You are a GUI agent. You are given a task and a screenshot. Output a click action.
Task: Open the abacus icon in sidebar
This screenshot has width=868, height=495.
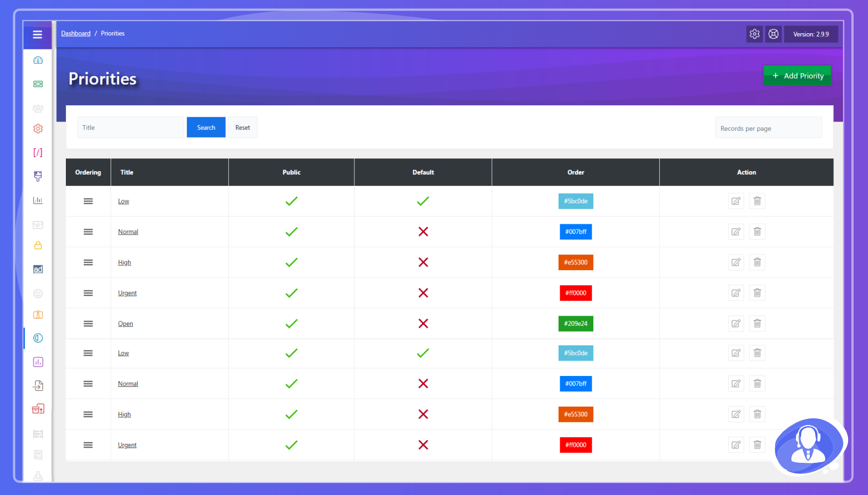click(x=38, y=434)
